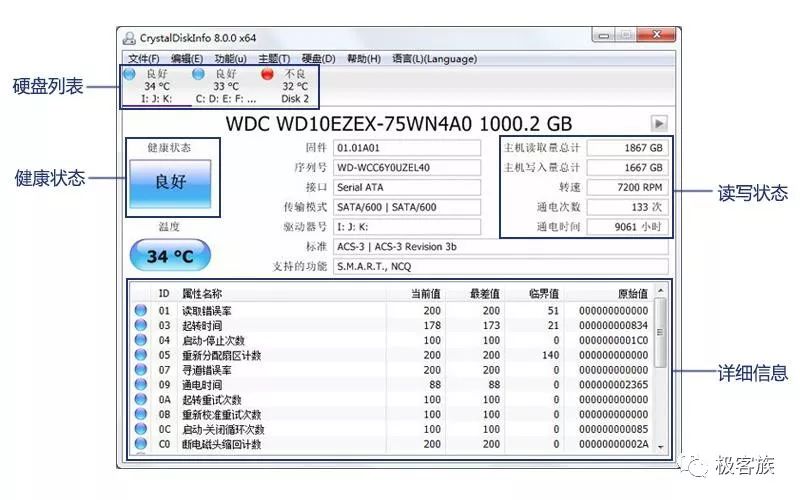The height and width of the screenshot is (500, 800).
Task: Click the drive letter field I: J: K:
Action: [x=407, y=227]
